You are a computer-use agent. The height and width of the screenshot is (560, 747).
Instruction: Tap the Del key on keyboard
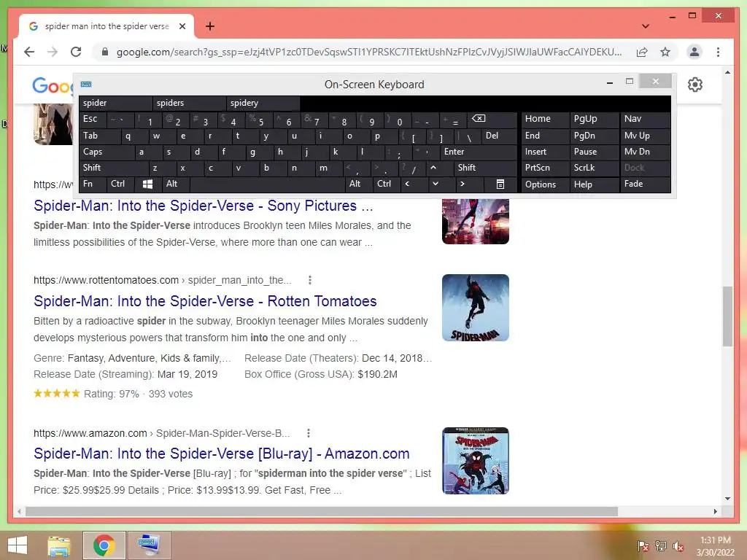[499, 136]
